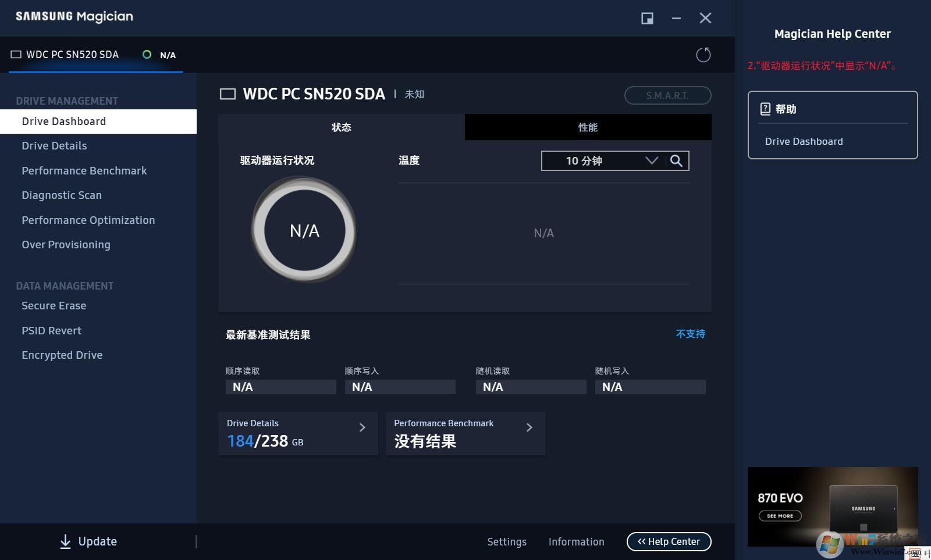Minimize the Samsung Magician window
Image resolution: width=931 pixels, height=560 pixels.
676,18
